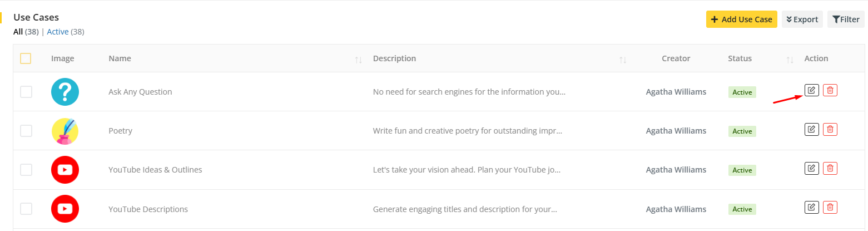Click the Poetry quill thumbnail image

(65, 131)
